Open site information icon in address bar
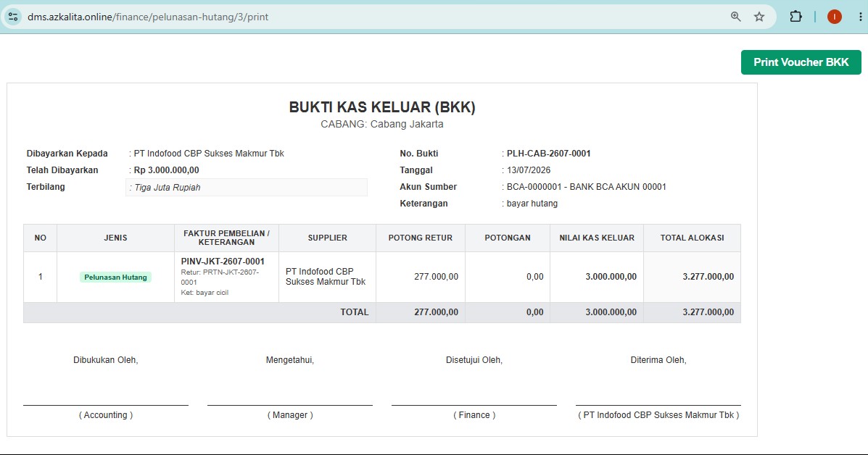Screen dimensions: 868x455 click(13, 17)
